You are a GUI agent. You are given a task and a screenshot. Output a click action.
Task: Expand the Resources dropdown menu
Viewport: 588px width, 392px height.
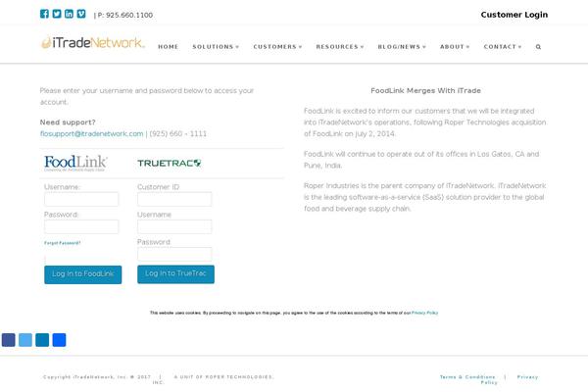(x=340, y=47)
